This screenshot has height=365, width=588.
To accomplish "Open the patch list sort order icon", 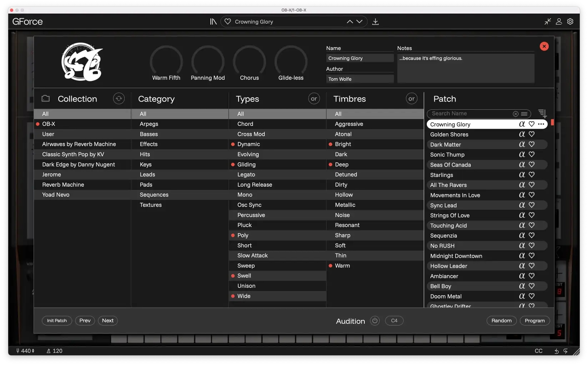I will pos(542,113).
